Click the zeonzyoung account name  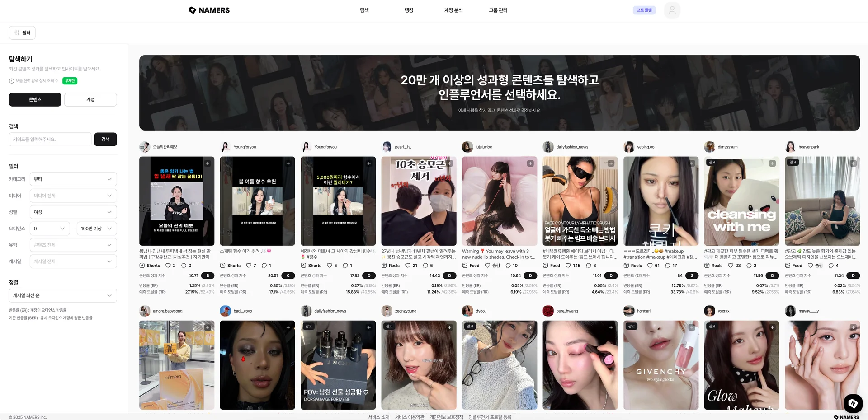(406, 311)
